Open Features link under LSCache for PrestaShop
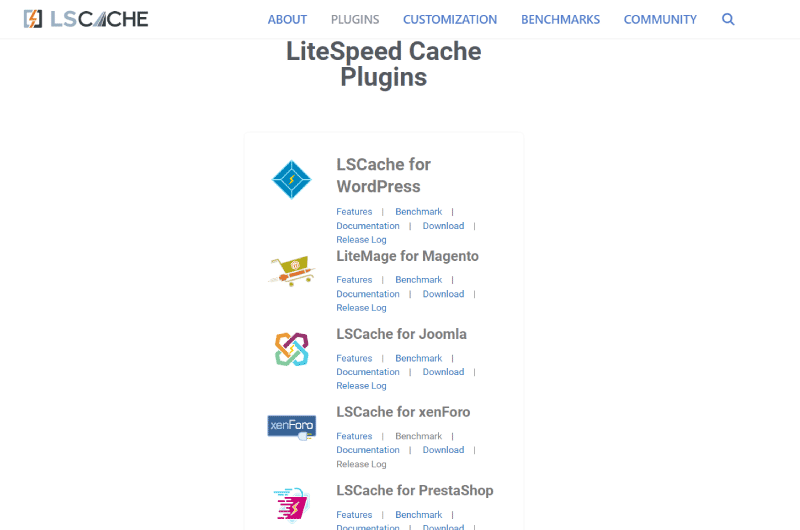Image resolution: width=800 pixels, height=530 pixels. click(354, 515)
